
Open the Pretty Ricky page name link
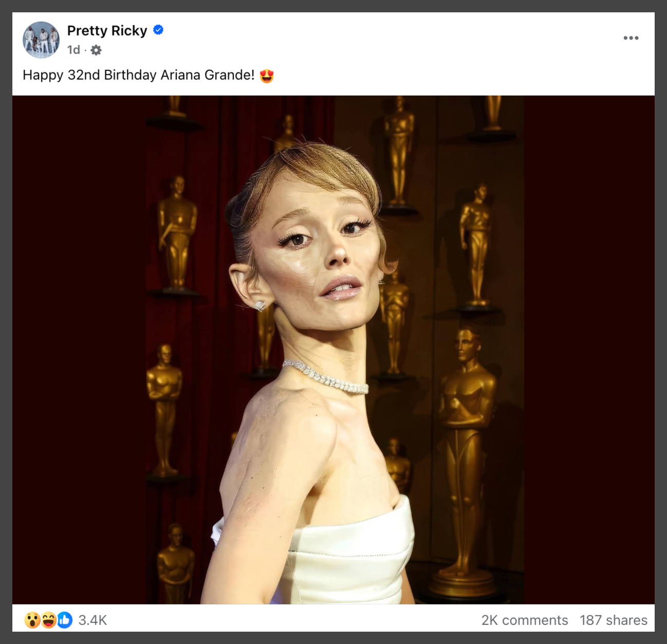[x=107, y=31]
